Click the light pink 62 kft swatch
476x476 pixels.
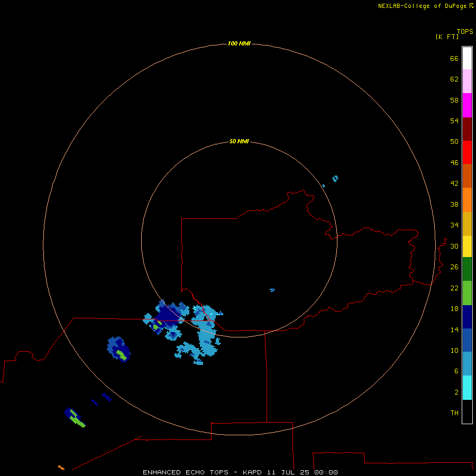point(467,81)
